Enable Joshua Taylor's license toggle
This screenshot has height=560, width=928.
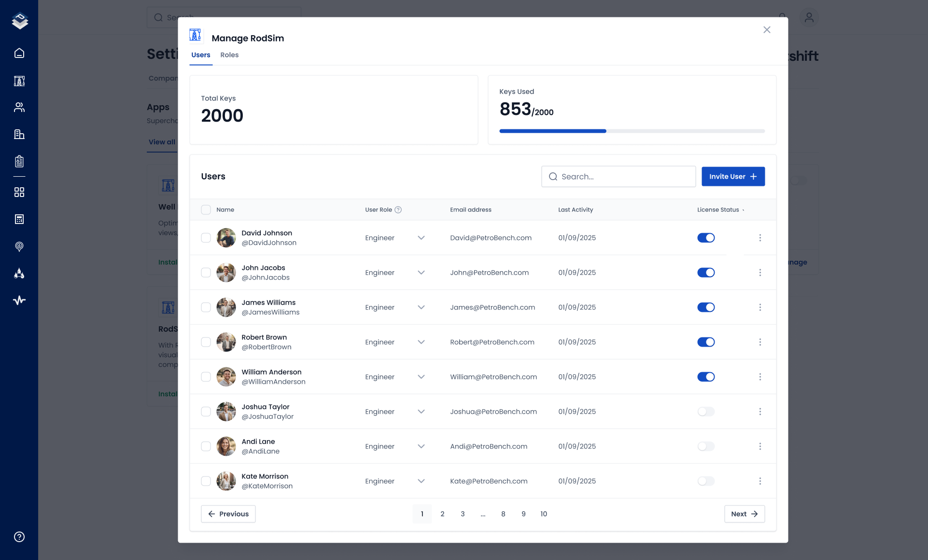point(706,411)
